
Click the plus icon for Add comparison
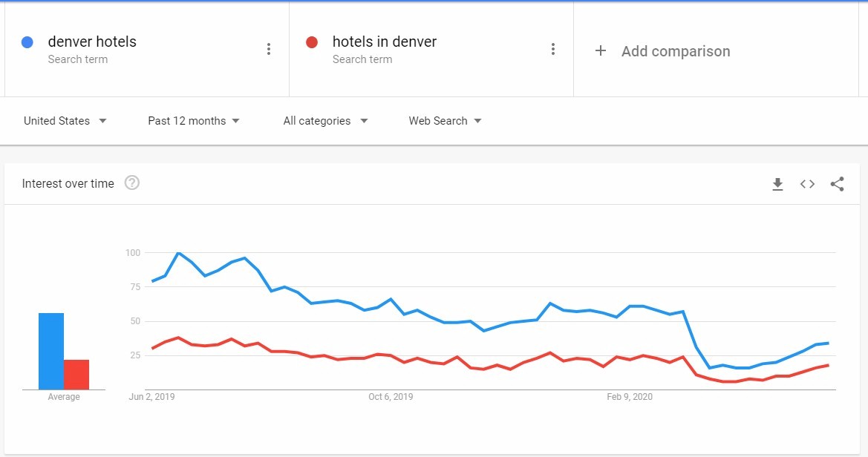click(601, 51)
